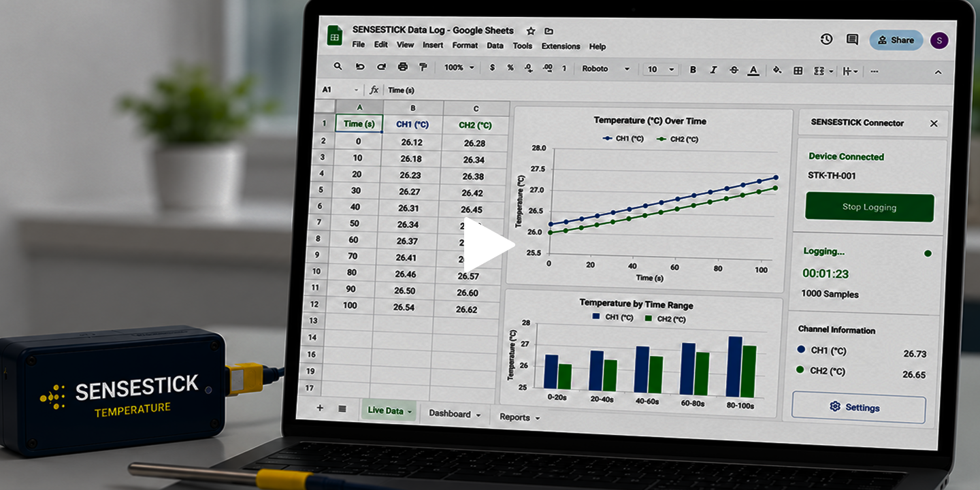Print the spreadsheet
The width and height of the screenshot is (980, 490).
click(402, 67)
